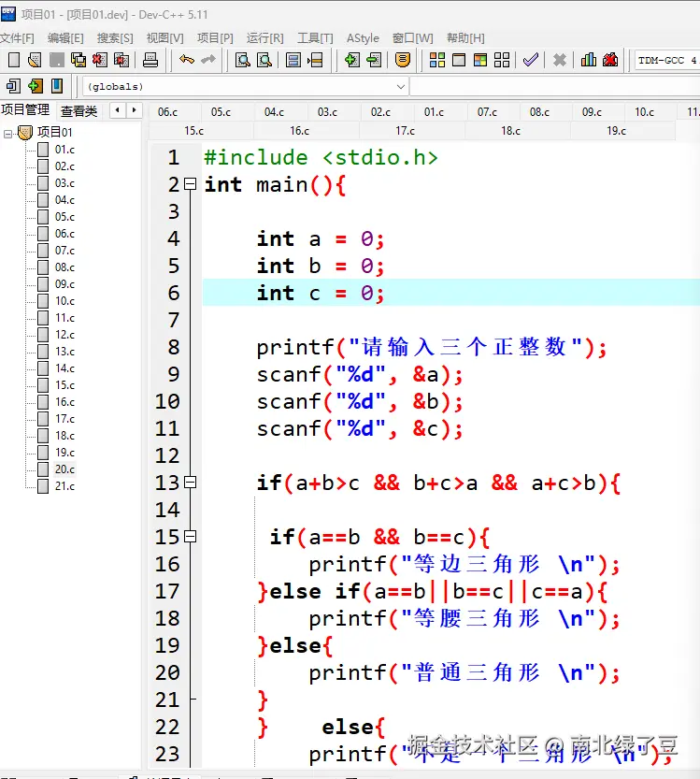Collapse the 项目01 project tree node

coord(7,133)
